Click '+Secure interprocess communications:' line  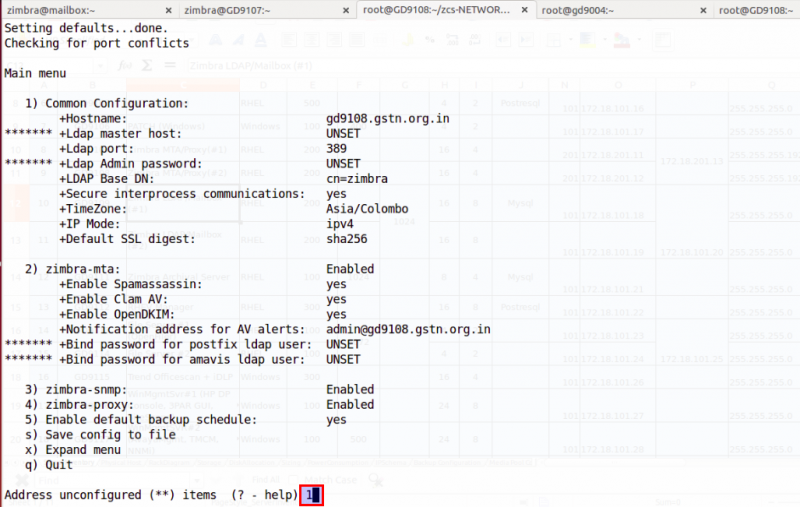click(x=182, y=194)
